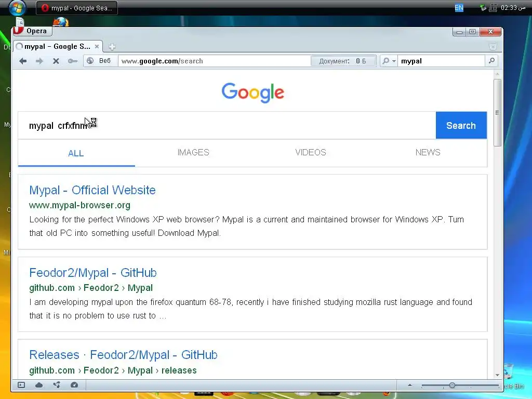Click the github.com › Feodor2 › Mypal breadcrumb
The image size is (532, 399).
(x=91, y=288)
